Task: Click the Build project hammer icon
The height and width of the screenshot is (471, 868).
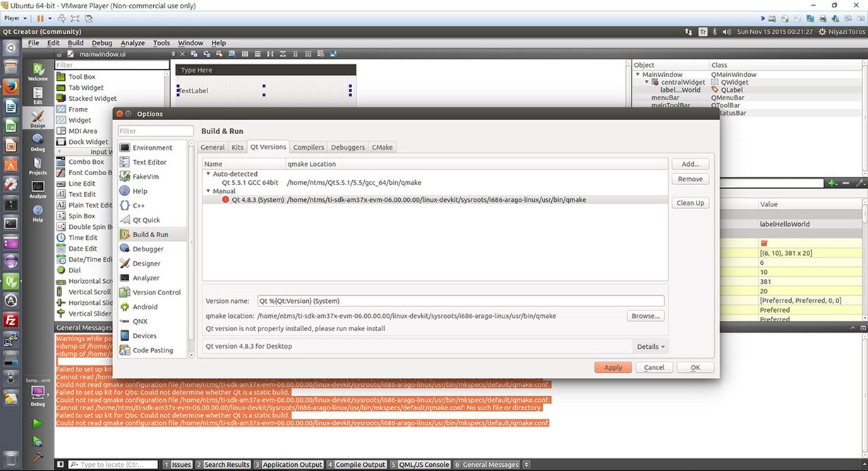Action: pyautogui.click(x=37, y=458)
